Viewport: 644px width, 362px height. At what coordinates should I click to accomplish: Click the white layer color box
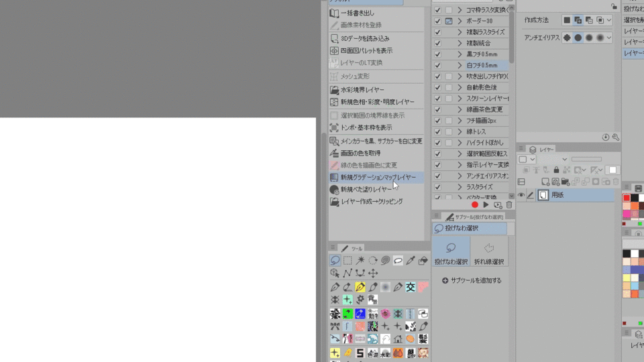612,170
